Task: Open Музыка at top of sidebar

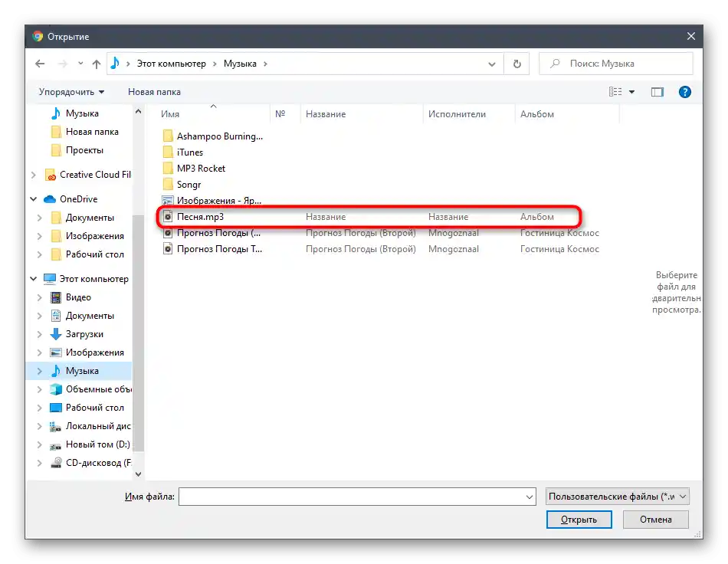Action: (76, 113)
